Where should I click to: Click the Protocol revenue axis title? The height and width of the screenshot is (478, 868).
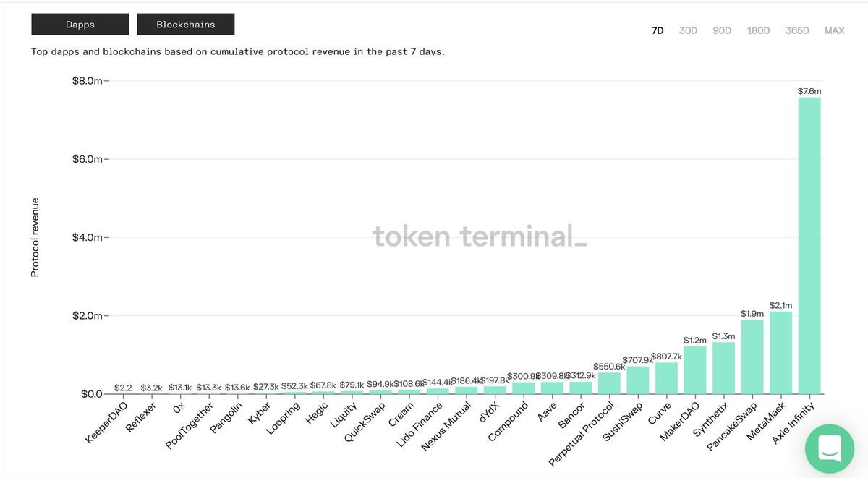pyautogui.click(x=34, y=236)
